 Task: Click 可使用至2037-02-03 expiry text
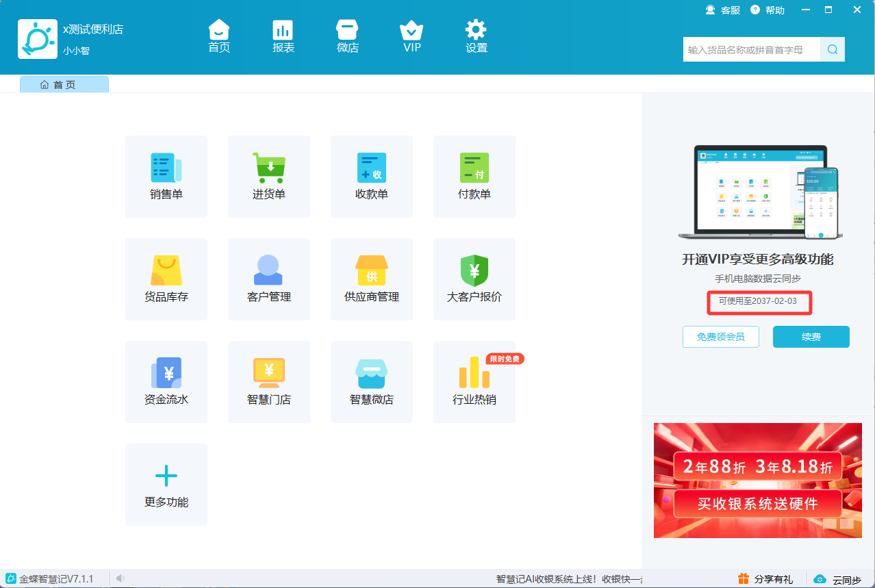(x=758, y=301)
